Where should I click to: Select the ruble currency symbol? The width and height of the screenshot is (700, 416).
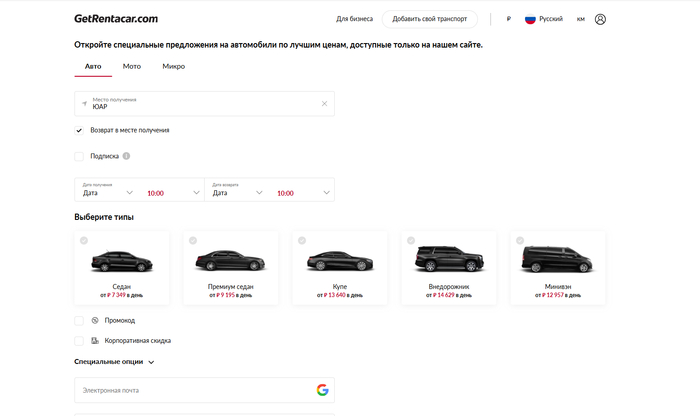(508, 19)
